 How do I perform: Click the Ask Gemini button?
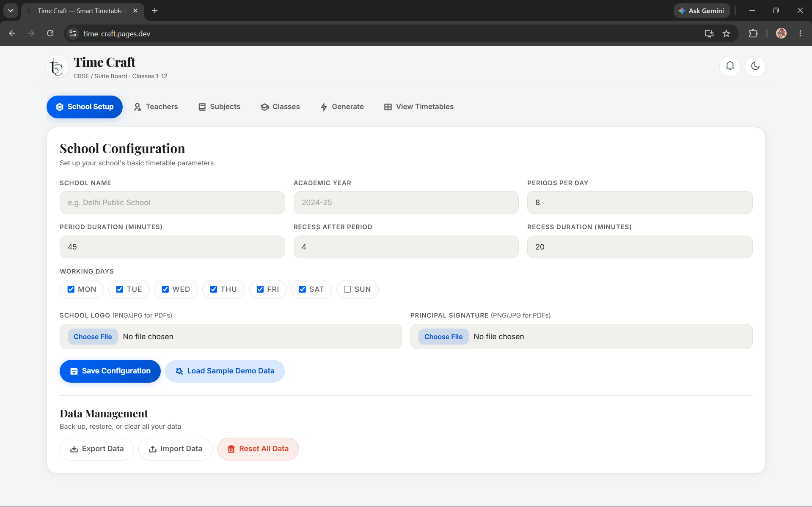[702, 11]
